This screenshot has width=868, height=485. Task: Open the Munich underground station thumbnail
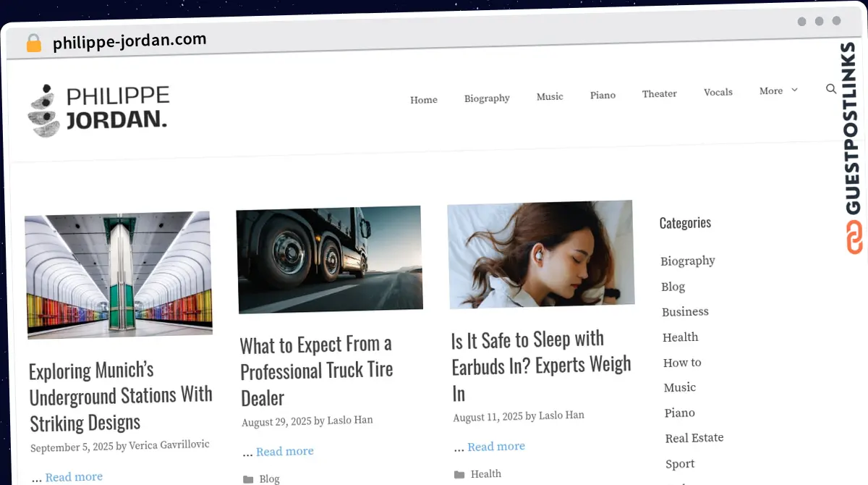coord(119,274)
